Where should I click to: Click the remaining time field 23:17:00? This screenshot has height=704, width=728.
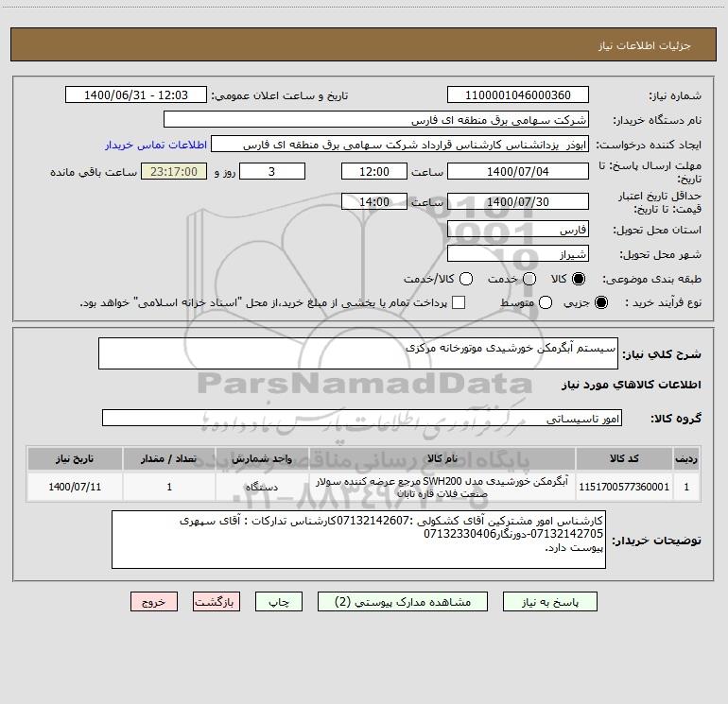pyautogui.click(x=174, y=171)
